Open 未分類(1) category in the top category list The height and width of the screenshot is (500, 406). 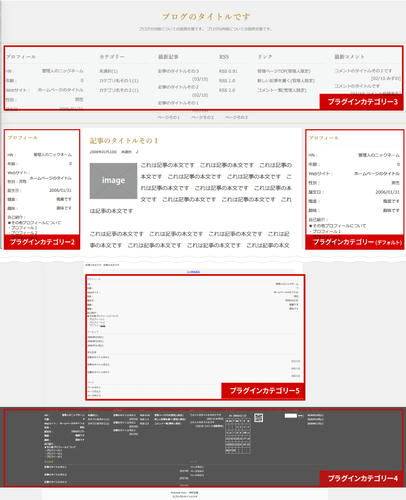pyautogui.click(x=108, y=71)
